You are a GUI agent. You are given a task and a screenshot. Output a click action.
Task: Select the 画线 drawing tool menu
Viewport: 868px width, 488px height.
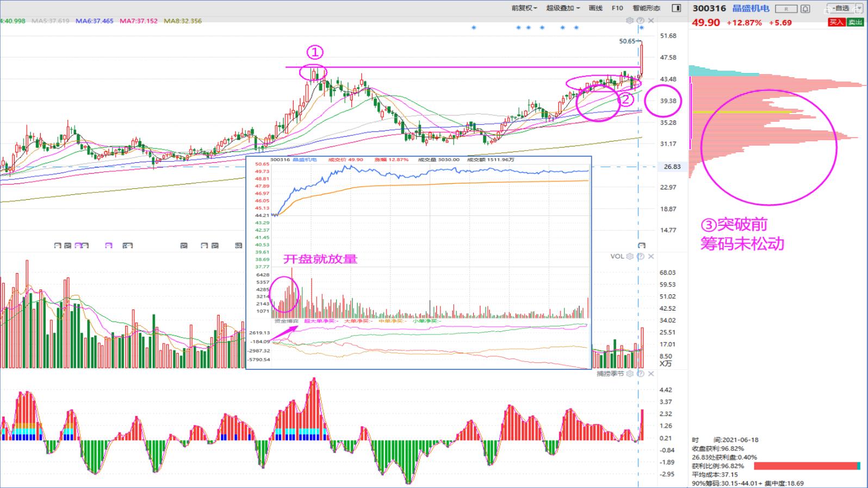[596, 8]
